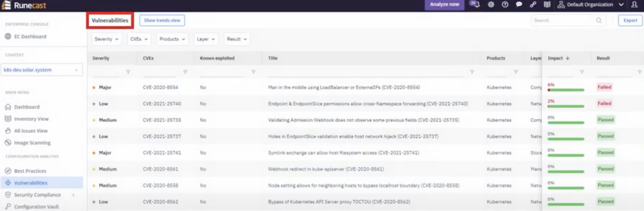Open Inventory View in sidebar
644x211 pixels.
coord(31,119)
